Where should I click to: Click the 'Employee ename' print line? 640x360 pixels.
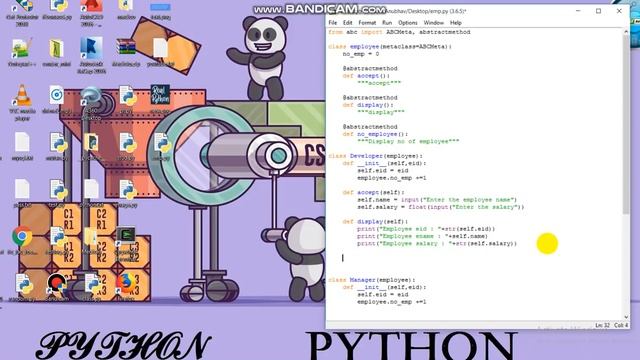[x=422, y=236]
